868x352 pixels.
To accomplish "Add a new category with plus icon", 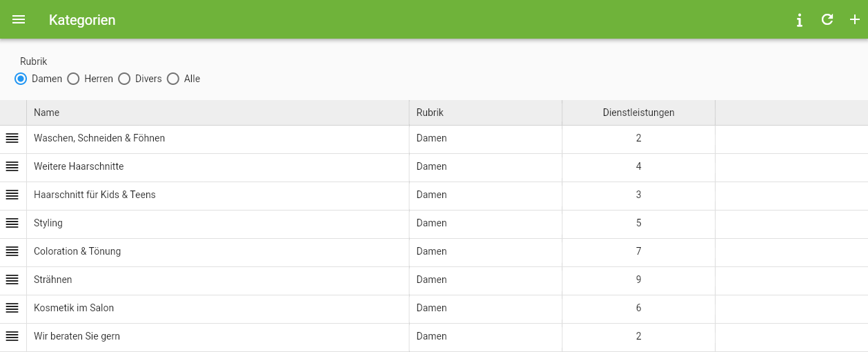I will tap(855, 19).
